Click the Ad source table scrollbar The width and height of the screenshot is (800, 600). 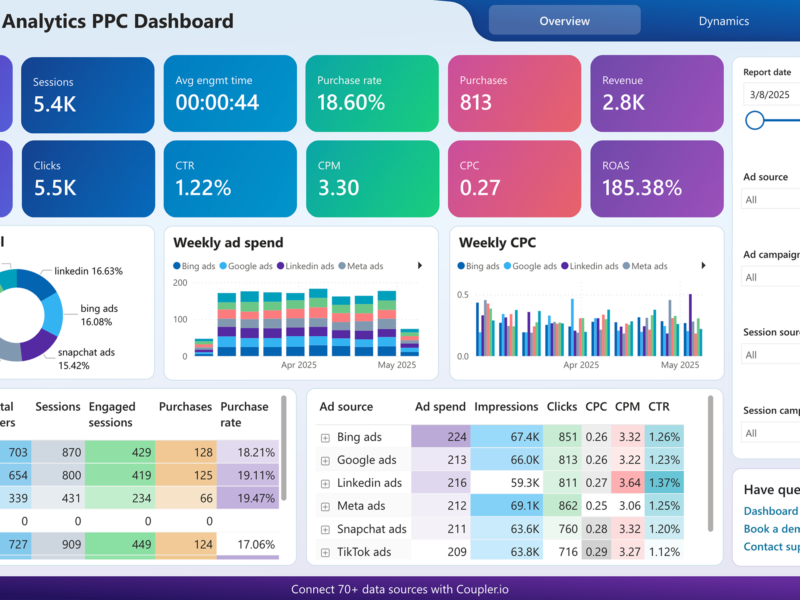(710, 464)
